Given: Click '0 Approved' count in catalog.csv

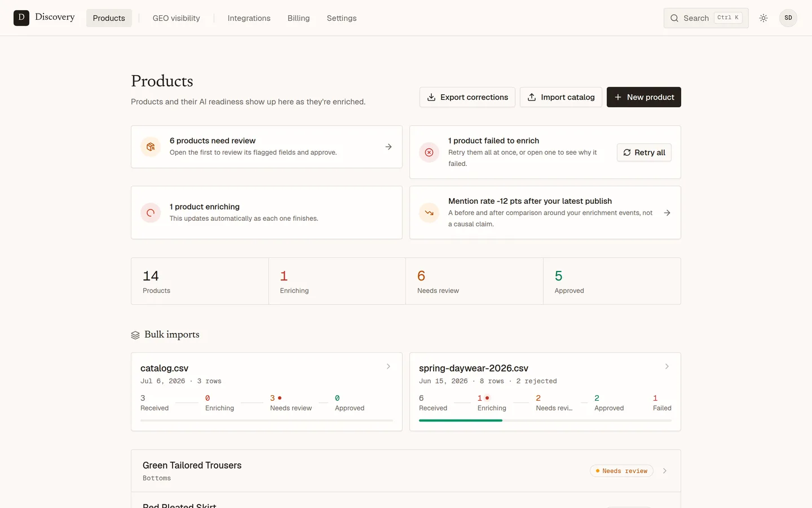Looking at the screenshot, I should coord(350,403).
